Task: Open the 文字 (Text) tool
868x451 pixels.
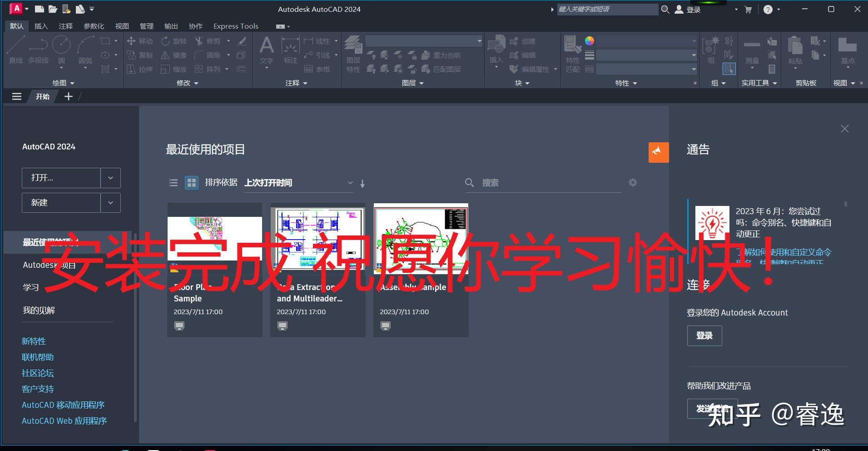Action: pyautogui.click(x=266, y=48)
